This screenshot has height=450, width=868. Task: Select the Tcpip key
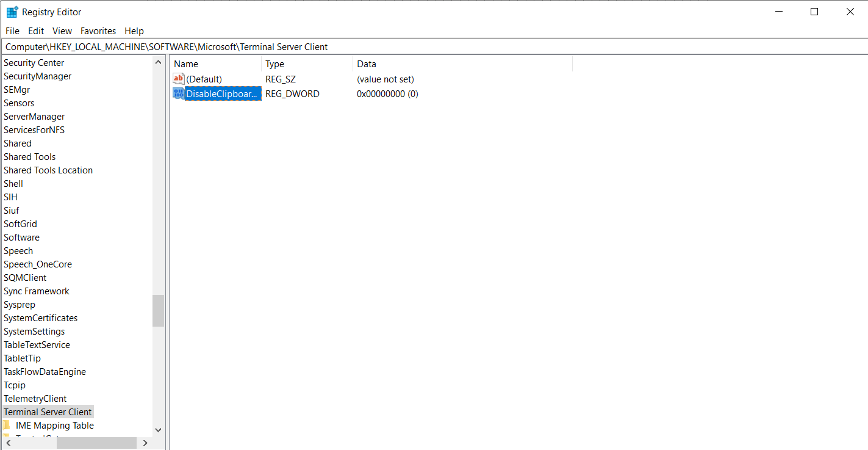[x=15, y=385]
